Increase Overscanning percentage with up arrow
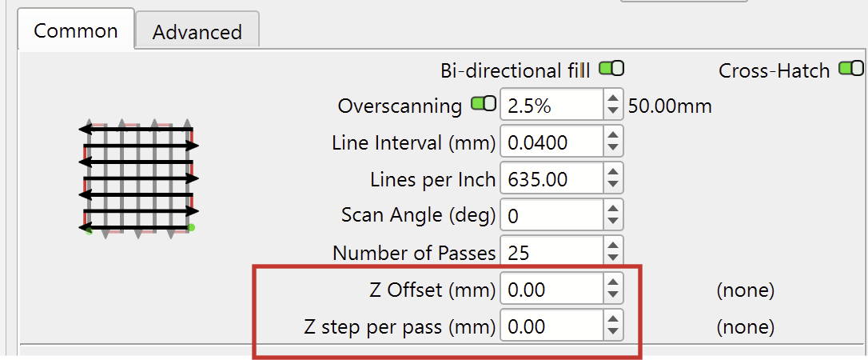868x360 pixels. pos(612,98)
